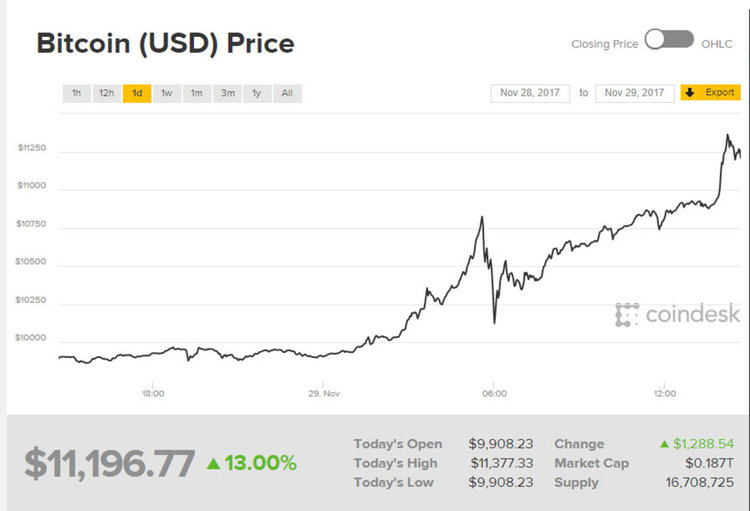Click the start date field Nov 28, 2017
Viewport: 750px width, 511px height.
pos(531,93)
